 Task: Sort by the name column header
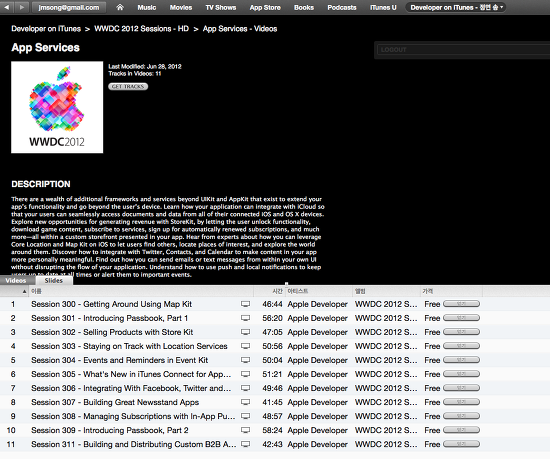pos(141,291)
